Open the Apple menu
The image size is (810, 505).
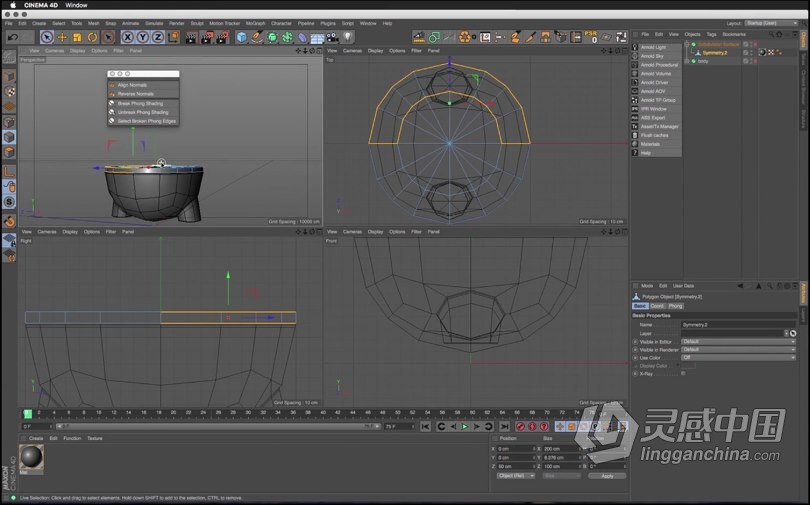point(12,5)
